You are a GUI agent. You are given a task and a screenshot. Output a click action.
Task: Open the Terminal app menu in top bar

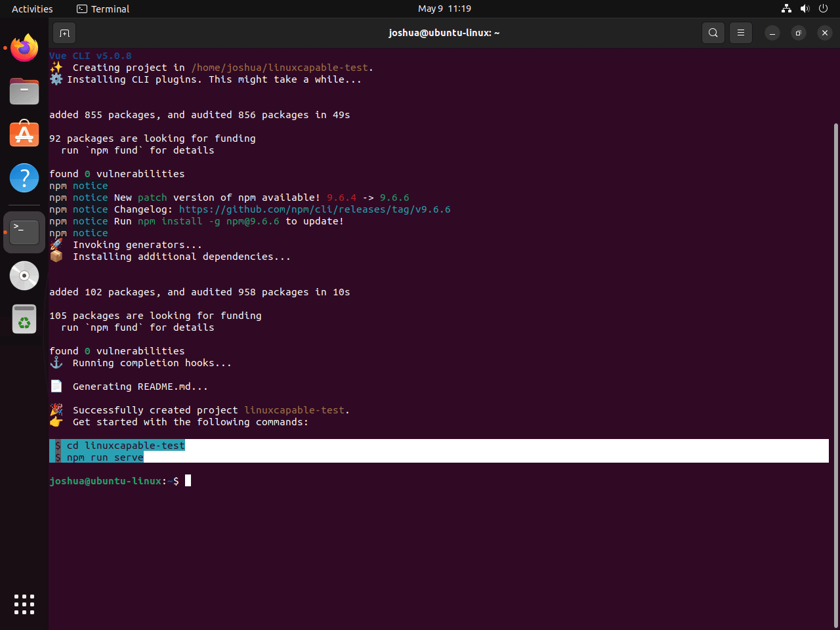point(103,9)
